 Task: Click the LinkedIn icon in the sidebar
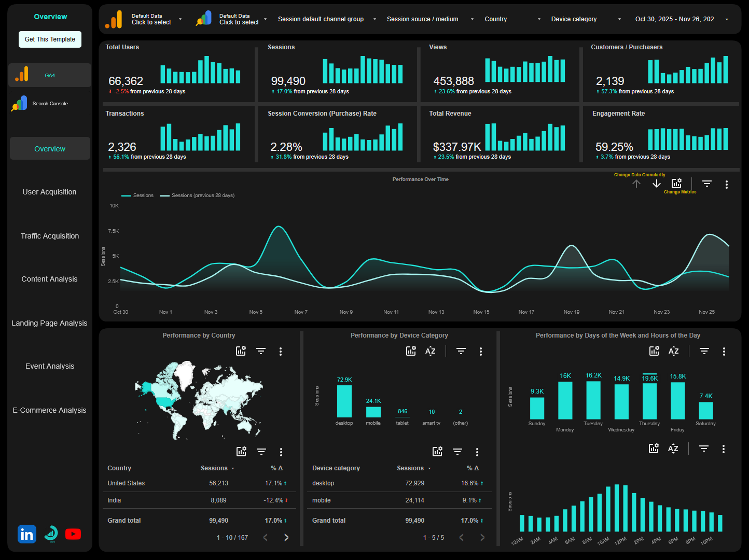click(26, 534)
